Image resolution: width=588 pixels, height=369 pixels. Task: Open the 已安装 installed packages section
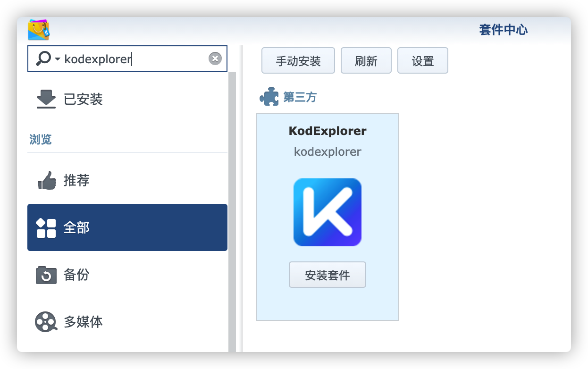[127, 100]
